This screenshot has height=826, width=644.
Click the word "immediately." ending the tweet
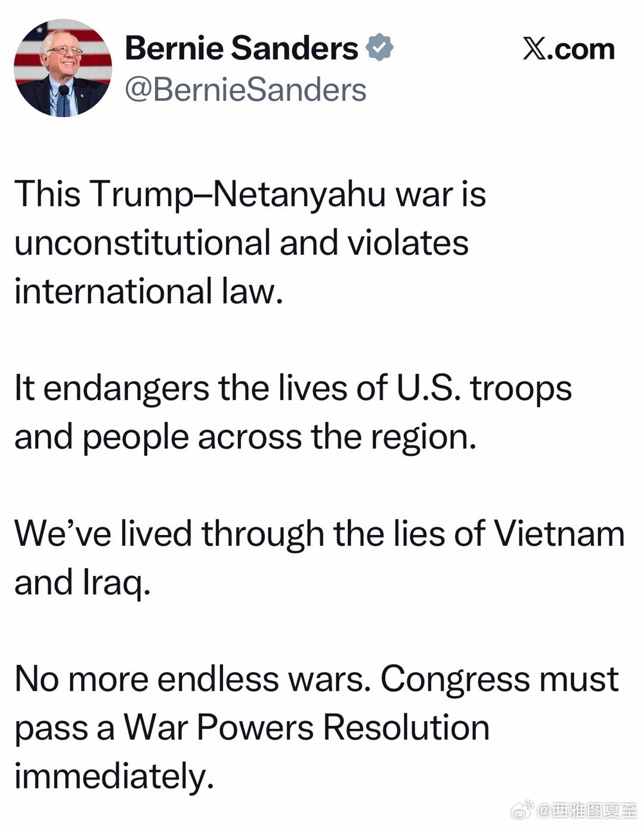point(114,777)
